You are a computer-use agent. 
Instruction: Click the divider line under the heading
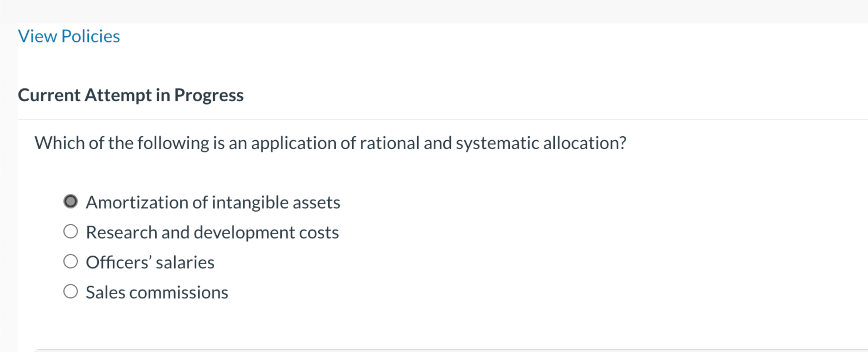coord(438,119)
